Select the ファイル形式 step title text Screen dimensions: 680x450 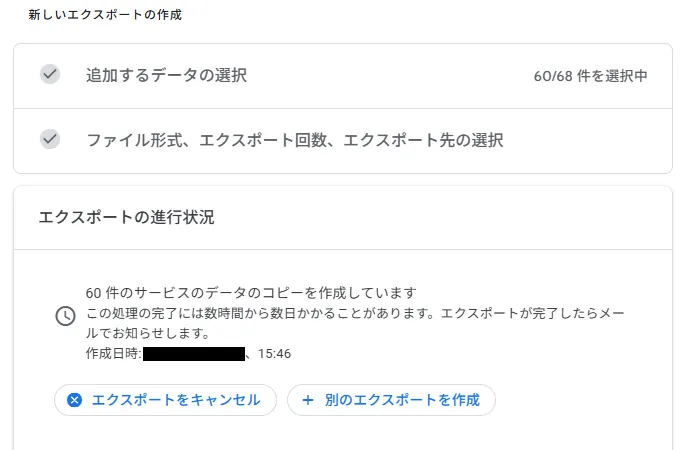point(294,140)
